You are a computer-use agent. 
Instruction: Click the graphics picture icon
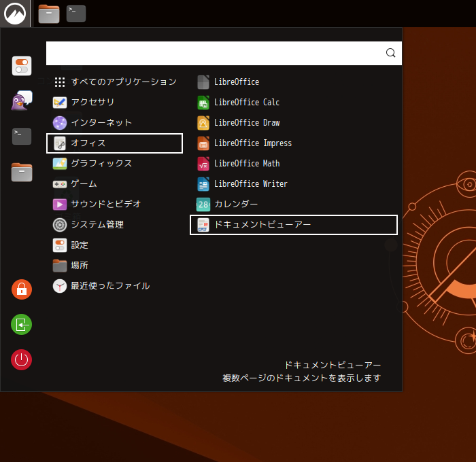60,164
